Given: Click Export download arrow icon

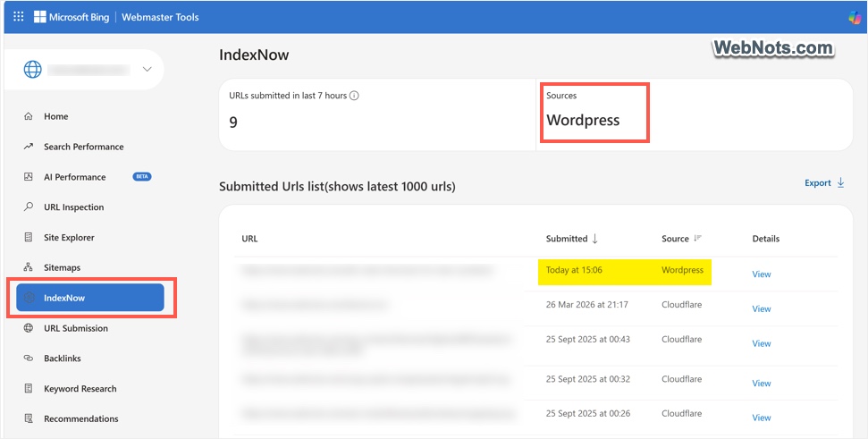Looking at the screenshot, I should [x=840, y=183].
